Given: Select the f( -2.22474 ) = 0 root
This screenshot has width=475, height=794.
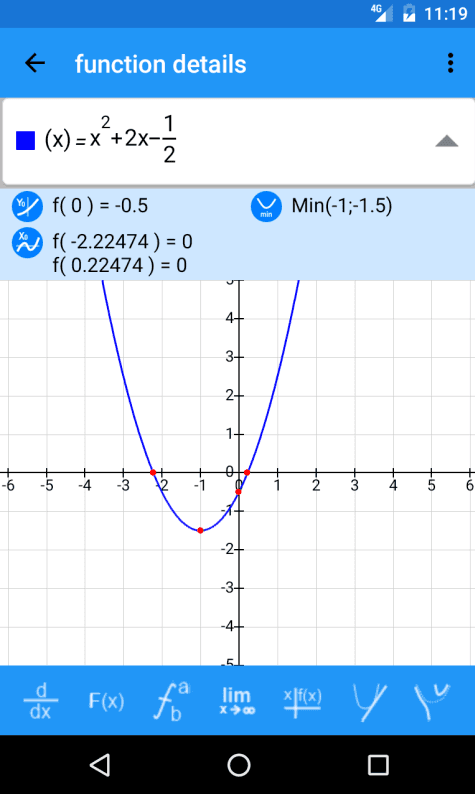Looking at the screenshot, I should pos(123,242).
